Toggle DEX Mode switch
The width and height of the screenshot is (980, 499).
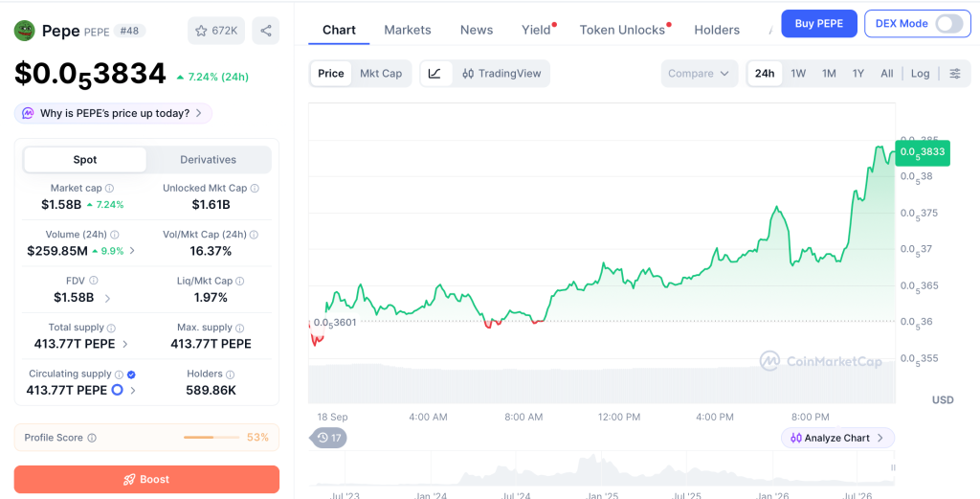click(948, 24)
